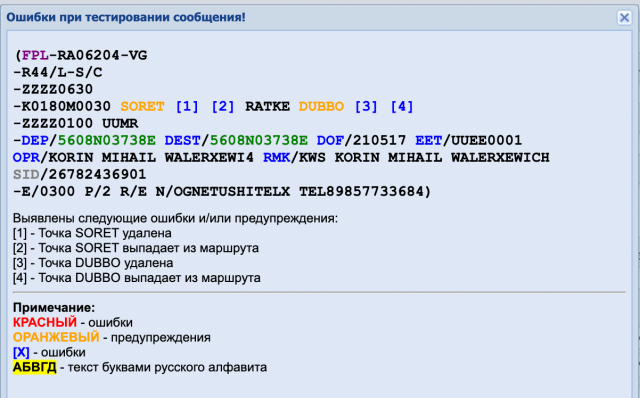640x398 pixels.
Task: Click the blue DEP keyword
Action: click(35, 140)
